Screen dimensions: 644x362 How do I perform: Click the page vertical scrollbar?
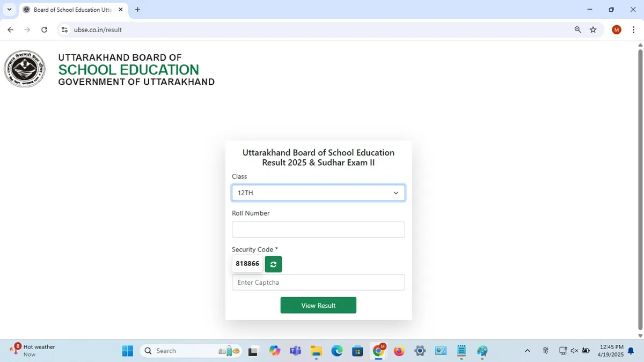click(x=640, y=190)
